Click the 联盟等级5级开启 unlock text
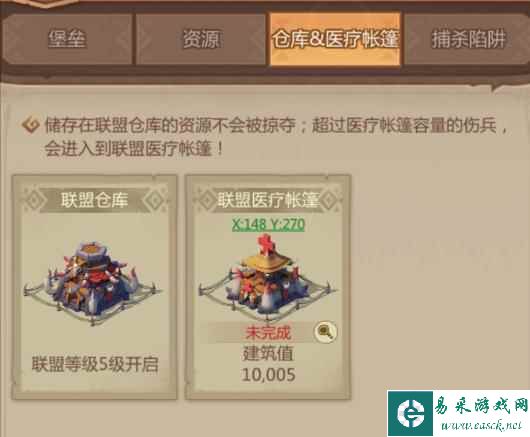Screen dimensions: 530x437 pyautogui.click(x=95, y=364)
